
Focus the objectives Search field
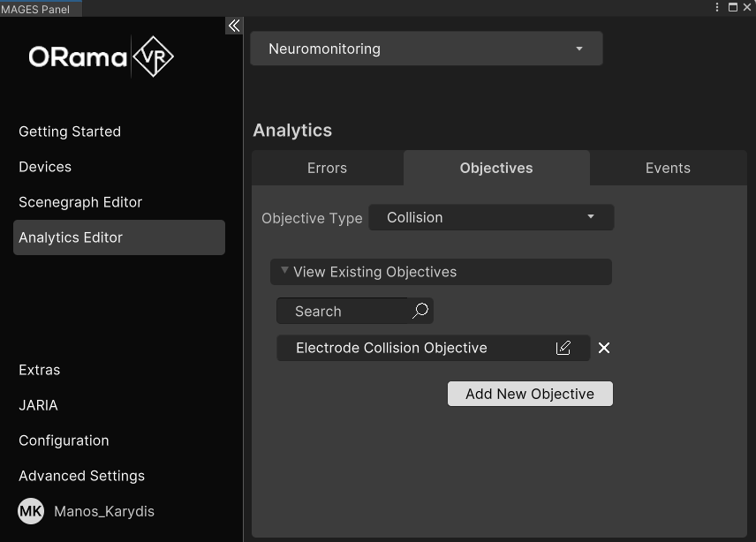click(x=344, y=311)
